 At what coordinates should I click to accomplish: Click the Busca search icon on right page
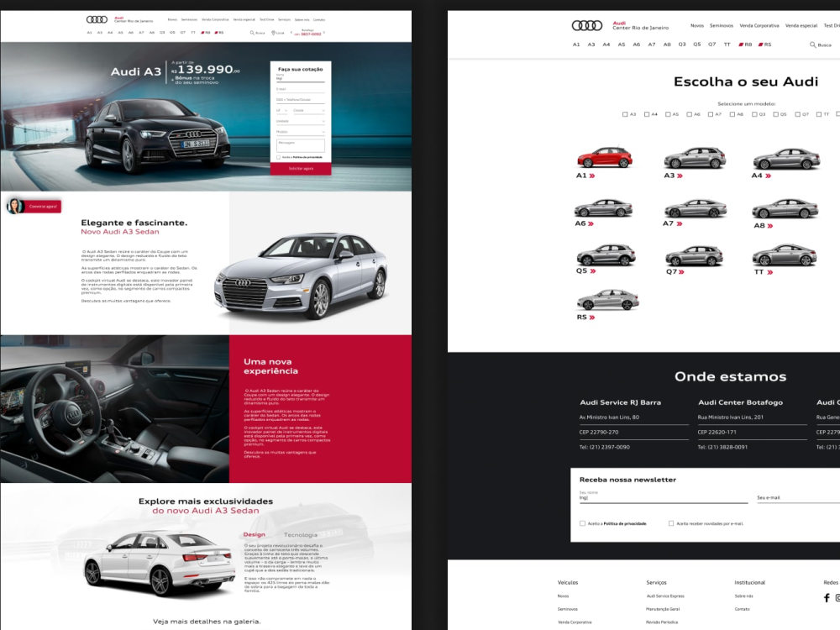[x=812, y=45]
